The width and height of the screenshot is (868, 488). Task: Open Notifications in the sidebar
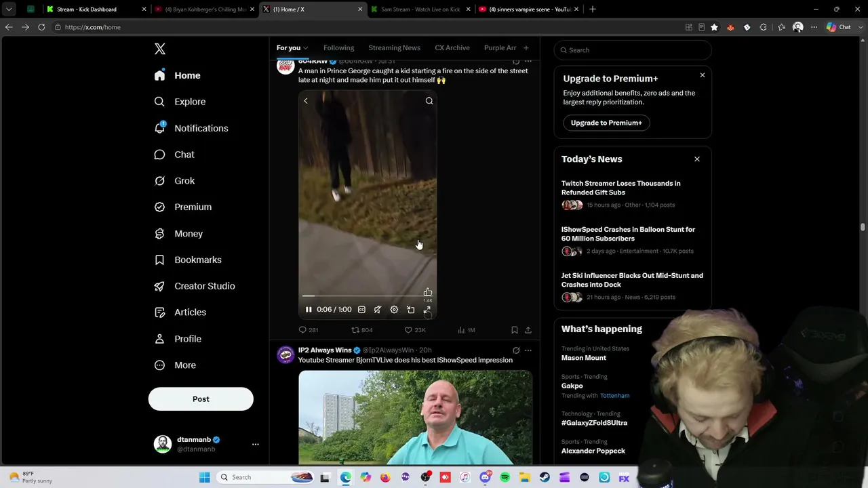[191, 128]
